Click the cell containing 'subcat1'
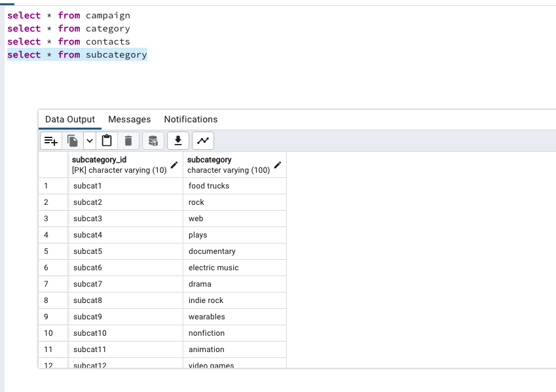This screenshot has width=556, height=392. (88, 185)
